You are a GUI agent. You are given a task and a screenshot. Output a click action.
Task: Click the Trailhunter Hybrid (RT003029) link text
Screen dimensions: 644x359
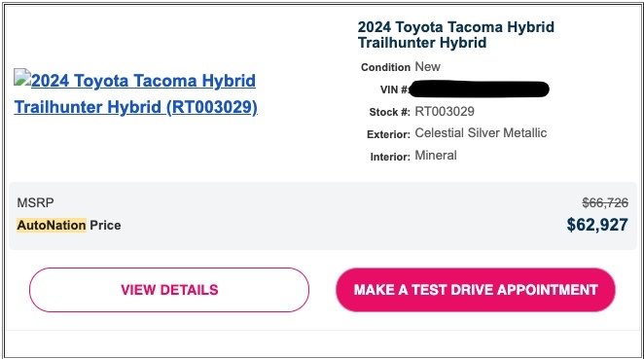click(x=135, y=107)
